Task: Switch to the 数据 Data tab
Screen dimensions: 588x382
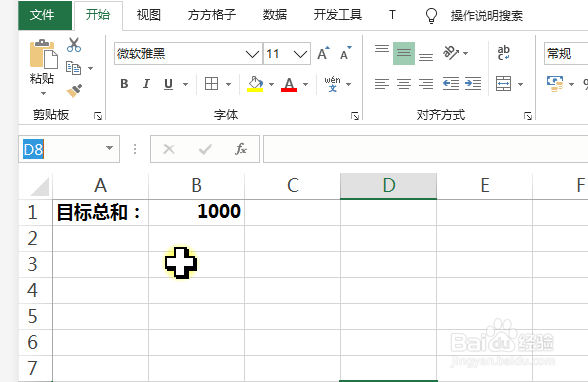Action: pos(274,15)
